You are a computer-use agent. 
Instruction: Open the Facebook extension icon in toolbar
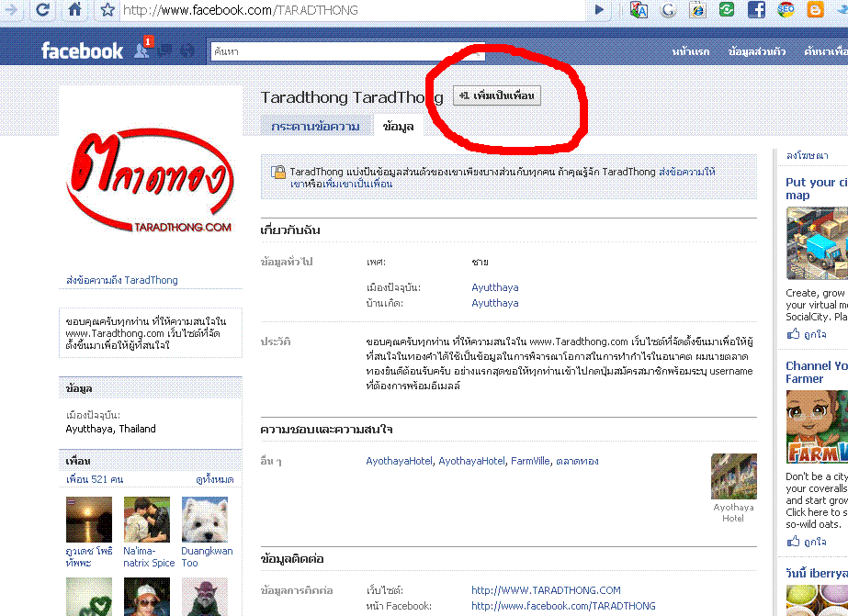coord(756,10)
